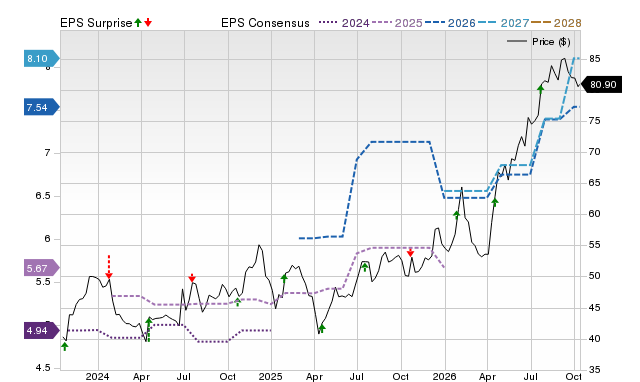This screenshot has height=382, width=640.
Task: Toggle the 2027 consensus legend entry
Action: tap(504, 23)
